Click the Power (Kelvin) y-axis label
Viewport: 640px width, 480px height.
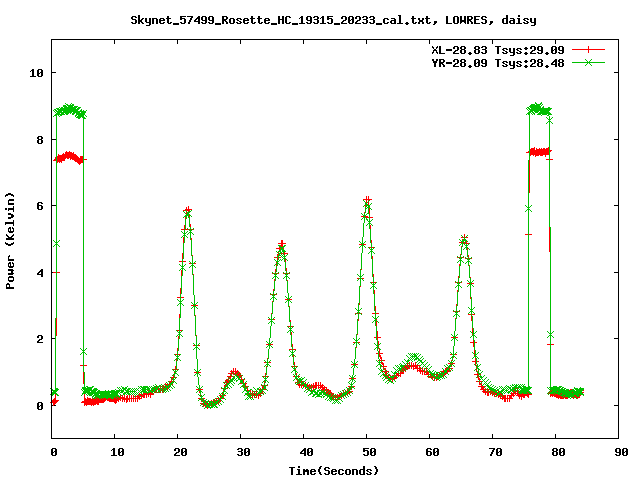[10, 241]
